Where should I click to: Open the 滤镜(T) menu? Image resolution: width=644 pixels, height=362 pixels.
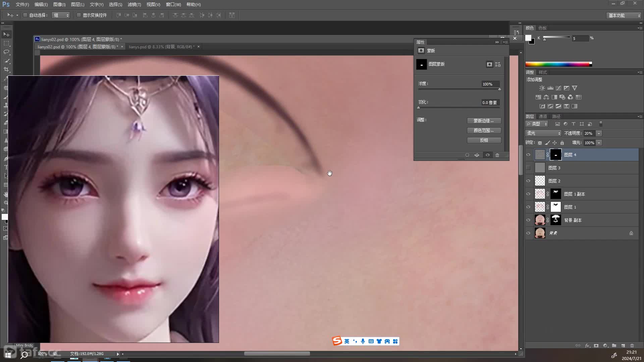pyautogui.click(x=134, y=4)
